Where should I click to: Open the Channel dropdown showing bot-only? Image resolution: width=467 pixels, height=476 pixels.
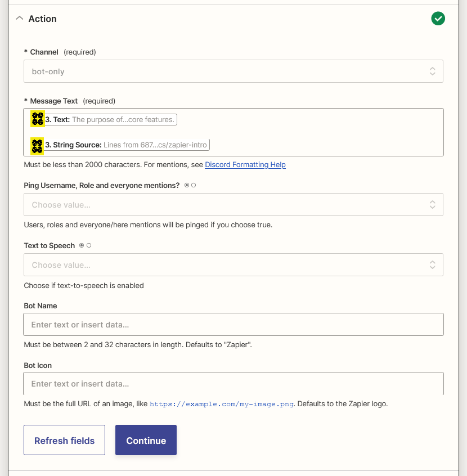pyautogui.click(x=225, y=71)
